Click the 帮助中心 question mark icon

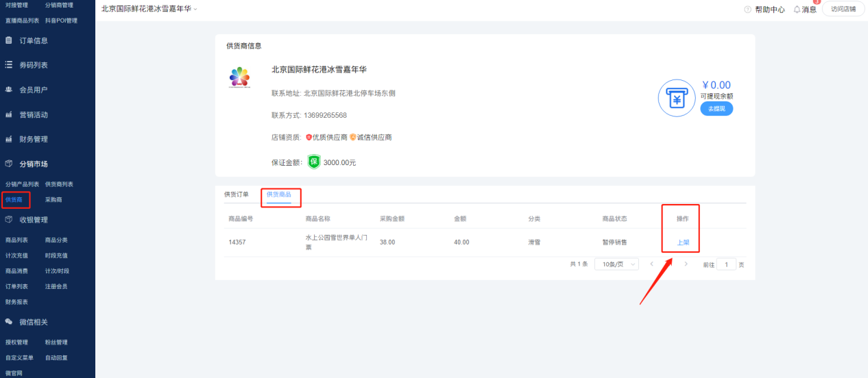point(748,10)
